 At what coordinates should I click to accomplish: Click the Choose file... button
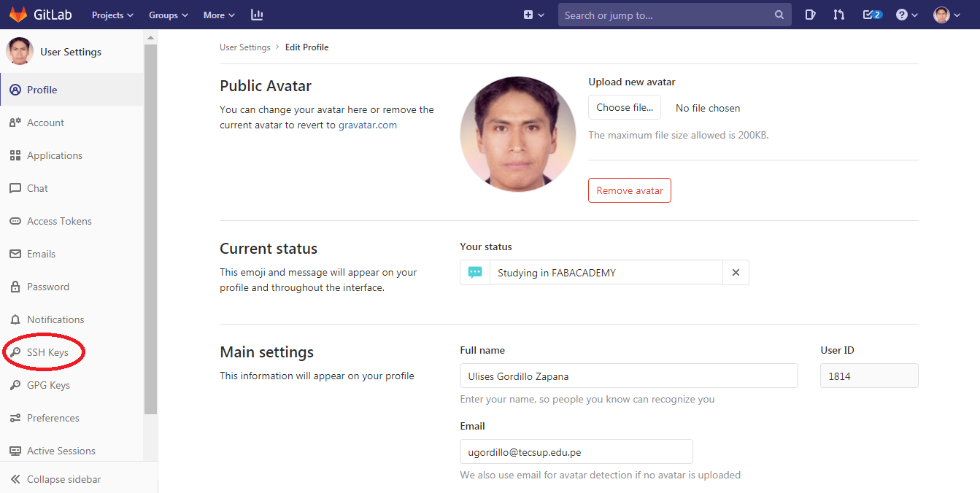click(625, 107)
